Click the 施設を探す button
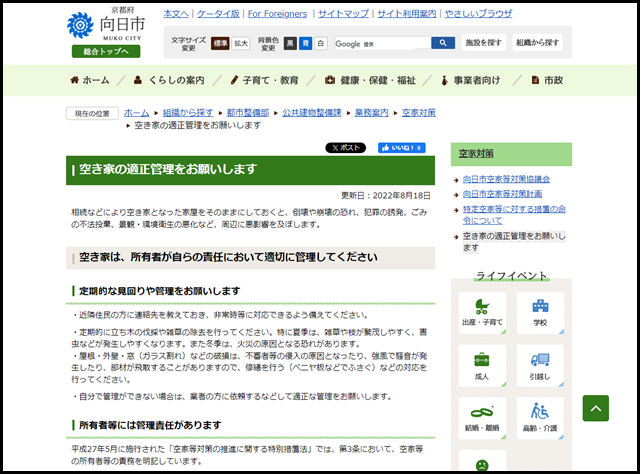The height and width of the screenshot is (474, 640). 483,43
